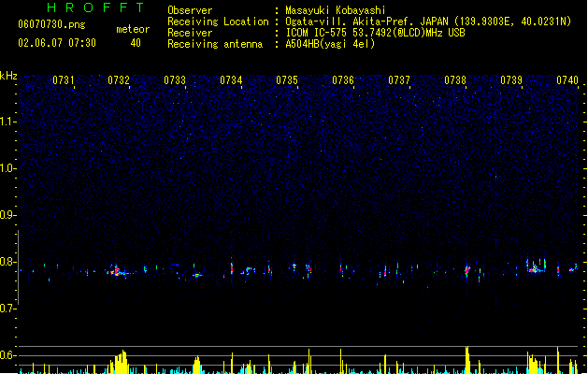Click the Receiving Location label
The width and height of the screenshot is (588, 374).
click(218, 22)
